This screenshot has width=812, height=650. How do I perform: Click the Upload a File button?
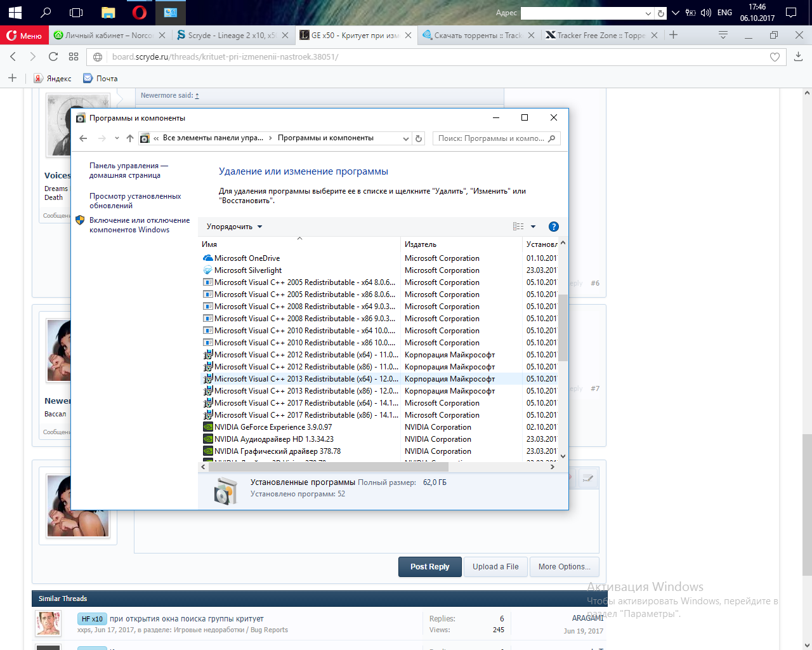(495, 567)
